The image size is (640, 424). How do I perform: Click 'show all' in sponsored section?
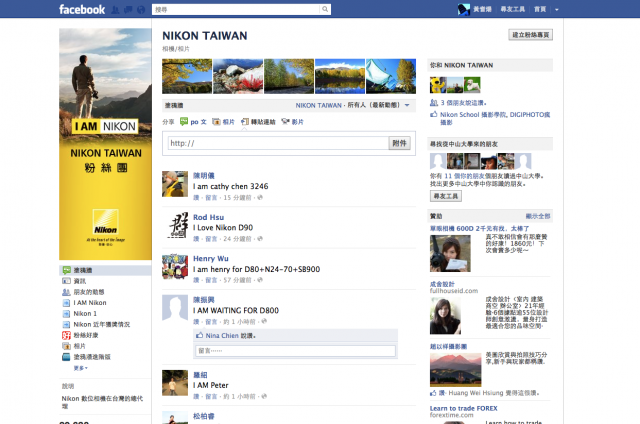pyautogui.click(x=538, y=216)
